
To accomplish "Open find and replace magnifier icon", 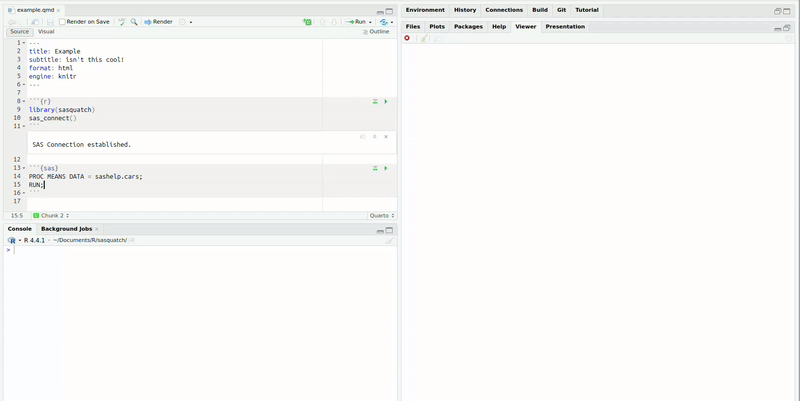I will pos(134,21).
